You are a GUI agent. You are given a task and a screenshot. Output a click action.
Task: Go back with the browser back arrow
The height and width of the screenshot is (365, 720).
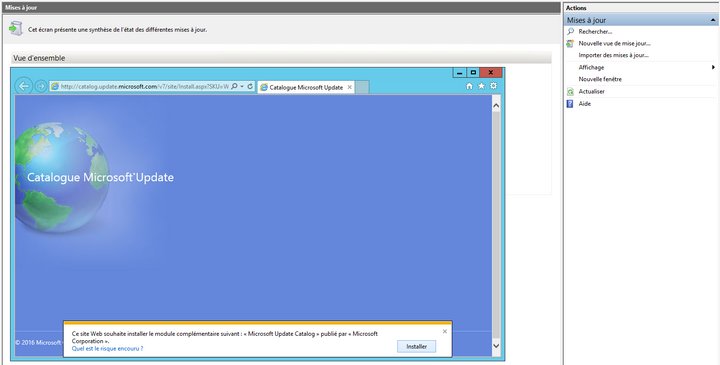tap(24, 86)
